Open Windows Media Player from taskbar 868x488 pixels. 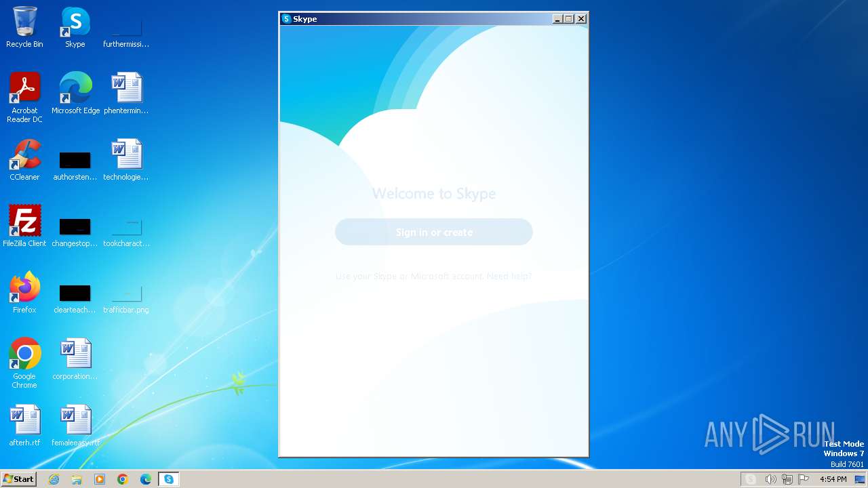(x=100, y=479)
